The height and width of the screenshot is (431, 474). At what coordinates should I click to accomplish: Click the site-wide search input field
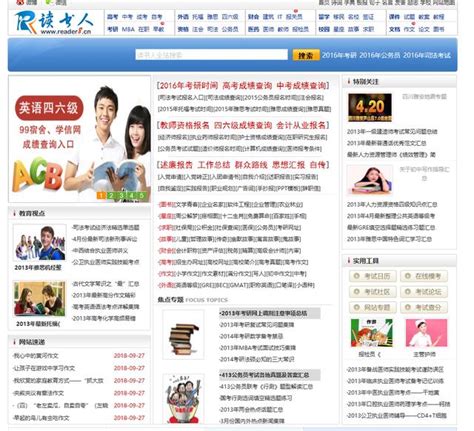[x=211, y=55]
